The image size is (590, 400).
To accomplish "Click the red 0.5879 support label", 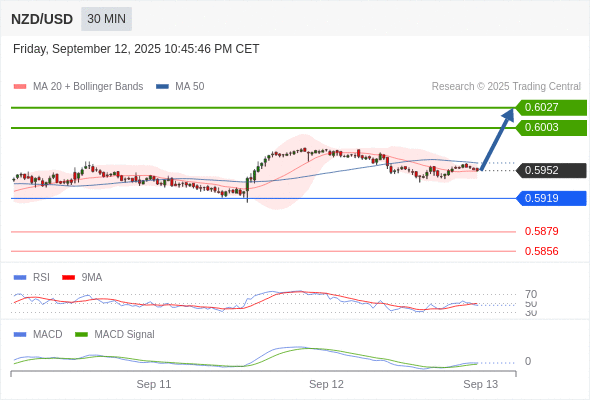I will tap(541, 231).
